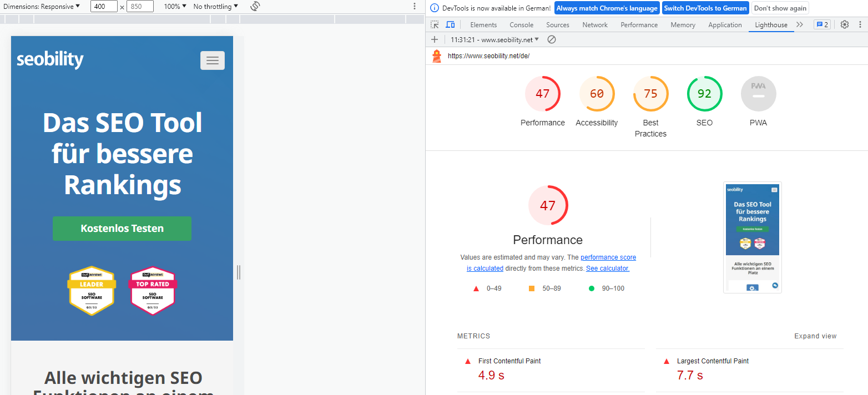Screen dimensions: 868x395
Task: Clear all Lighthouse reports
Action: coord(551,39)
